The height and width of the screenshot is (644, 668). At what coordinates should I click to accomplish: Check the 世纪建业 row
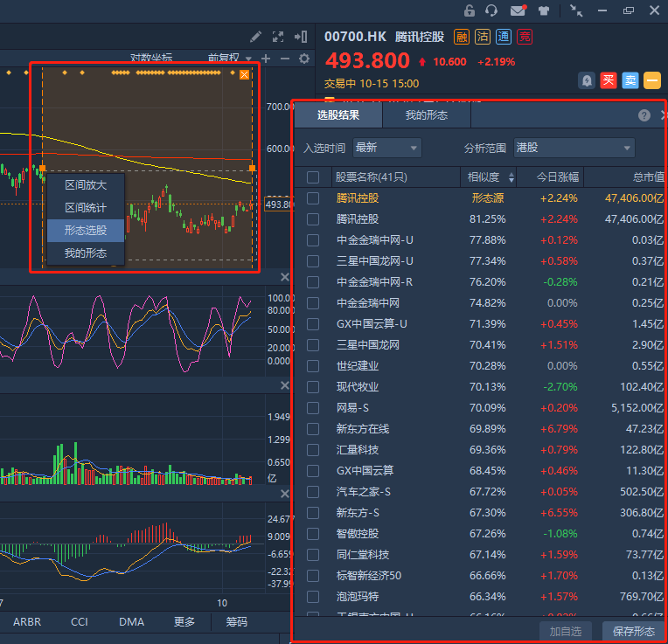click(x=313, y=366)
